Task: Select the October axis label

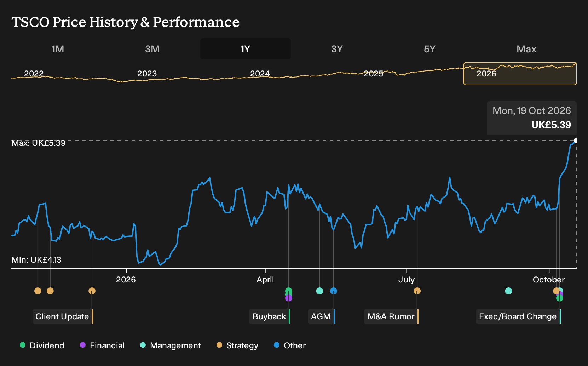Action: coord(549,280)
